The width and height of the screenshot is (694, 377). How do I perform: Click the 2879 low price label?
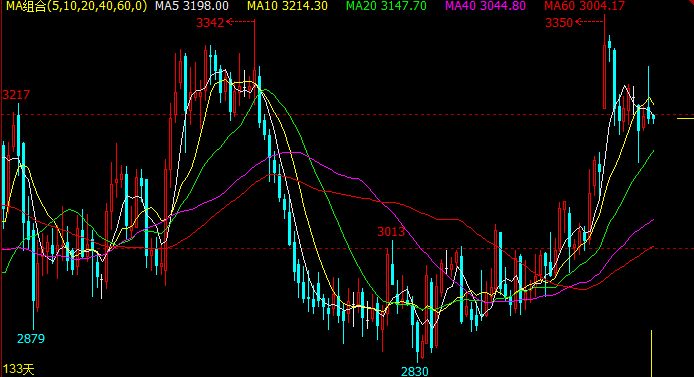coord(31,339)
